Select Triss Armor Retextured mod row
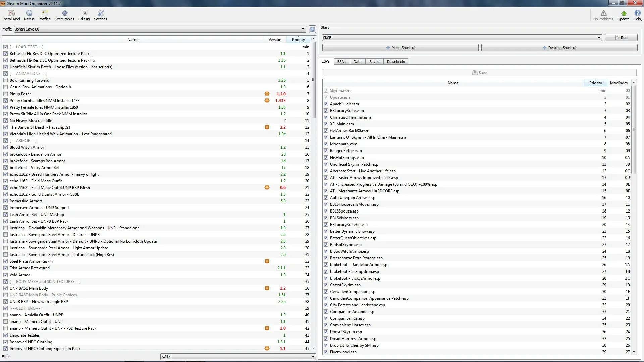This screenshot has width=644, height=362. pyautogui.click(x=156, y=268)
